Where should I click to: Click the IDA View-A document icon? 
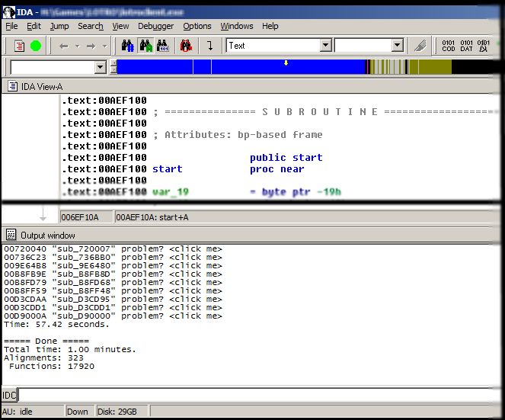pyautogui.click(x=12, y=86)
